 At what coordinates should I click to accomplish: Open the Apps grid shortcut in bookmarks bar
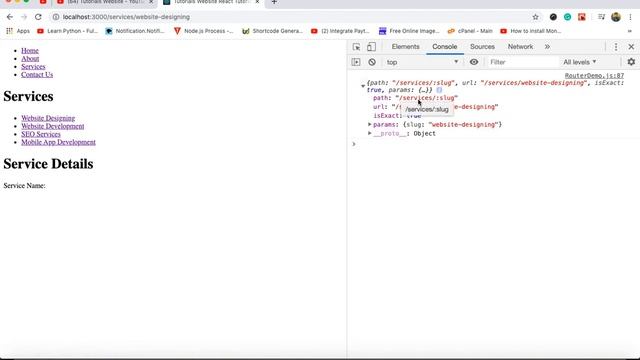click(x=18, y=31)
